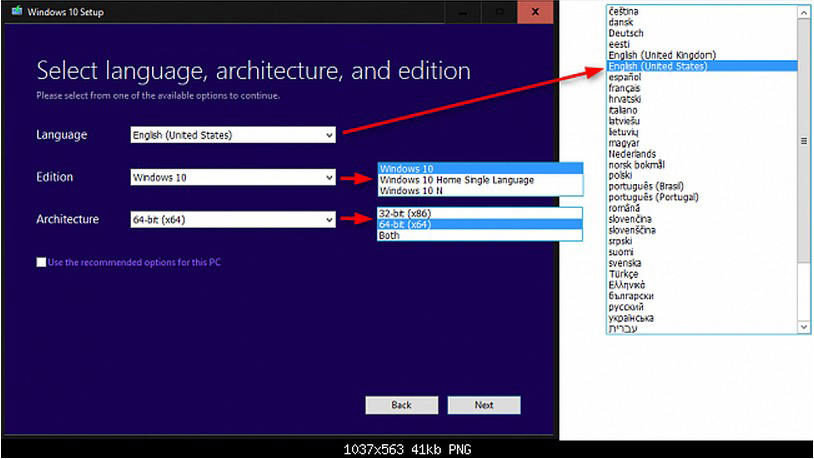The width and height of the screenshot is (814, 459).
Task: Minimize the Windows 10 Setup window
Action: pyautogui.click(x=463, y=11)
